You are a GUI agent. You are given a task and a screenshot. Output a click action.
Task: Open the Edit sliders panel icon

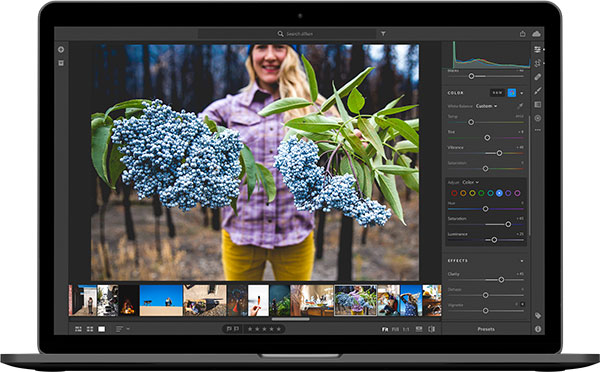click(x=538, y=50)
